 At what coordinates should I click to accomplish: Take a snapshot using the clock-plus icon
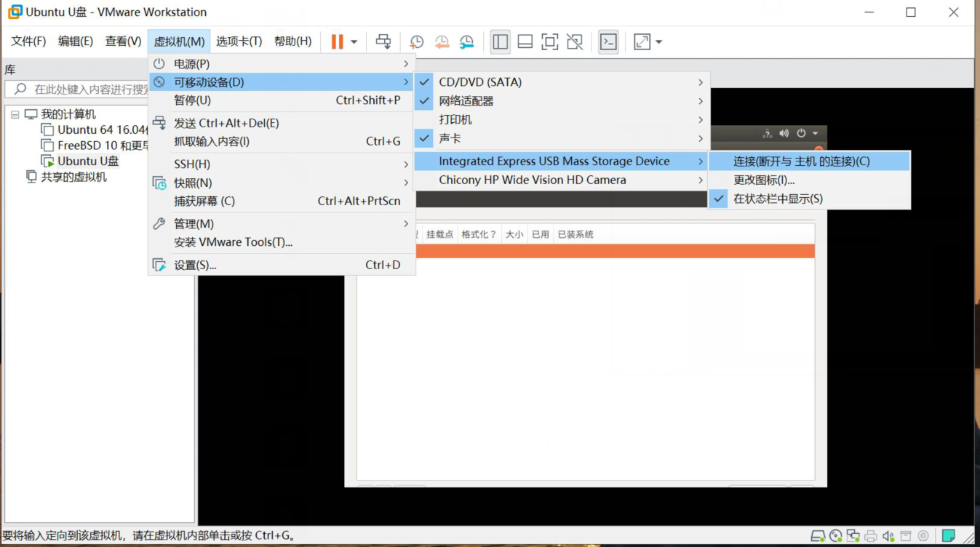(417, 42)
